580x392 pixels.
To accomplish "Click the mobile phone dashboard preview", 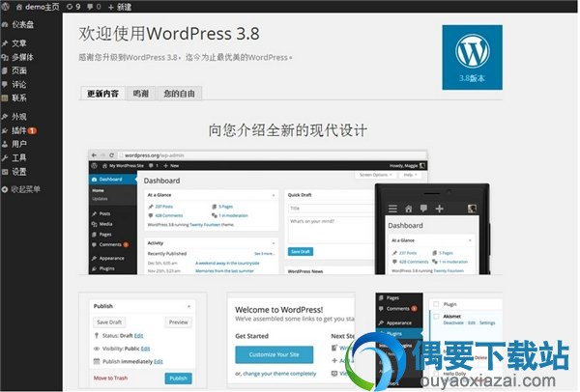I will 432,229.
